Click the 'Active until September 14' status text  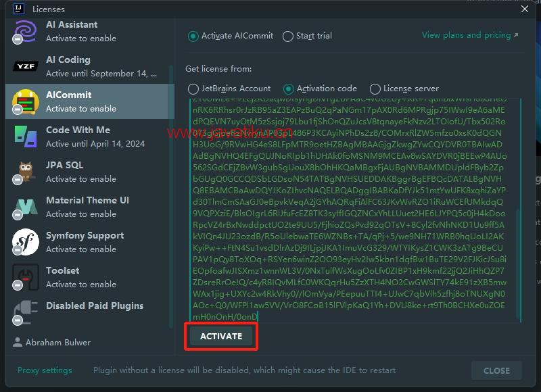101,74
